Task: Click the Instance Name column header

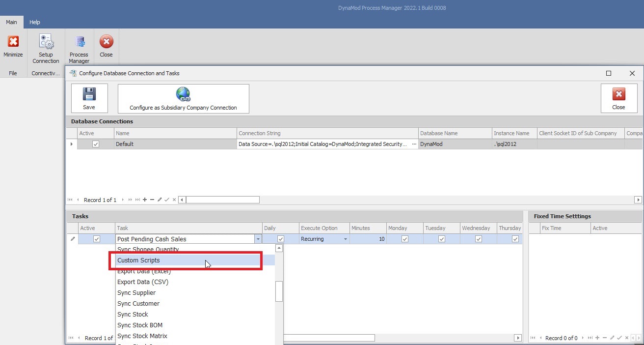Action: [x=514, y=133]
